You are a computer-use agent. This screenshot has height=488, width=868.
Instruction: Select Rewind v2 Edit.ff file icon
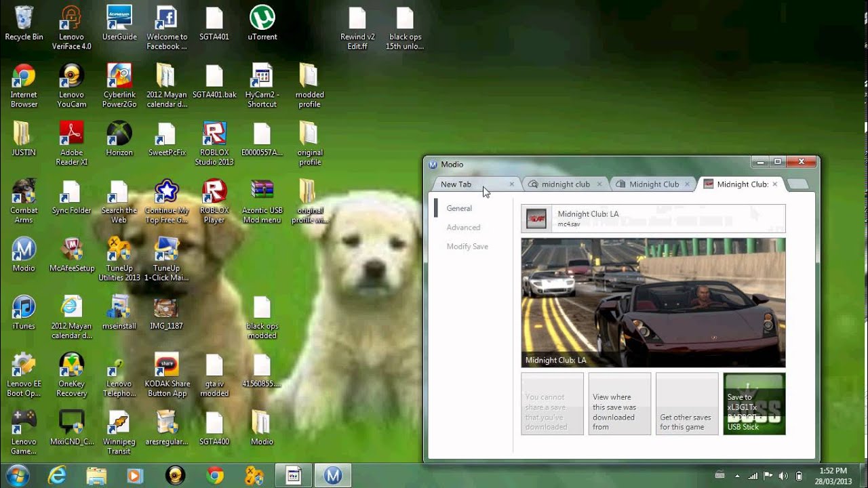coord(357,28)
